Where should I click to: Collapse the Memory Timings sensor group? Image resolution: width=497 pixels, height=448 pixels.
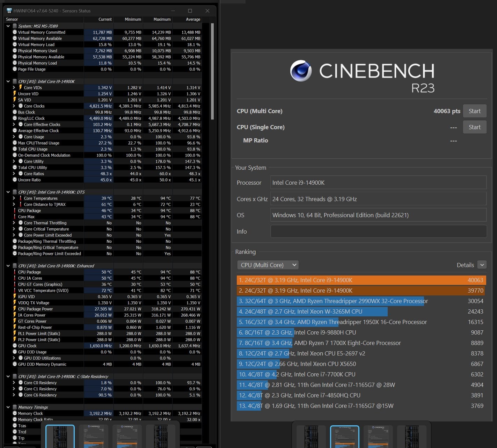8,407
